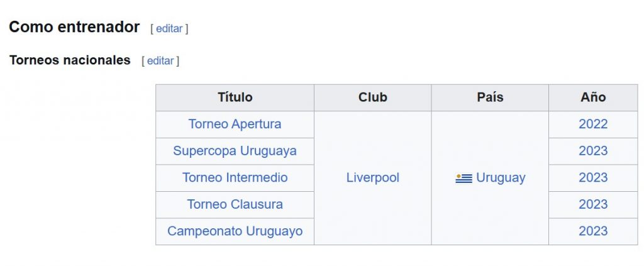Open 2023 link in Torneo Intermedio row
The image size is (644, 266).
[x=593, y=177]
